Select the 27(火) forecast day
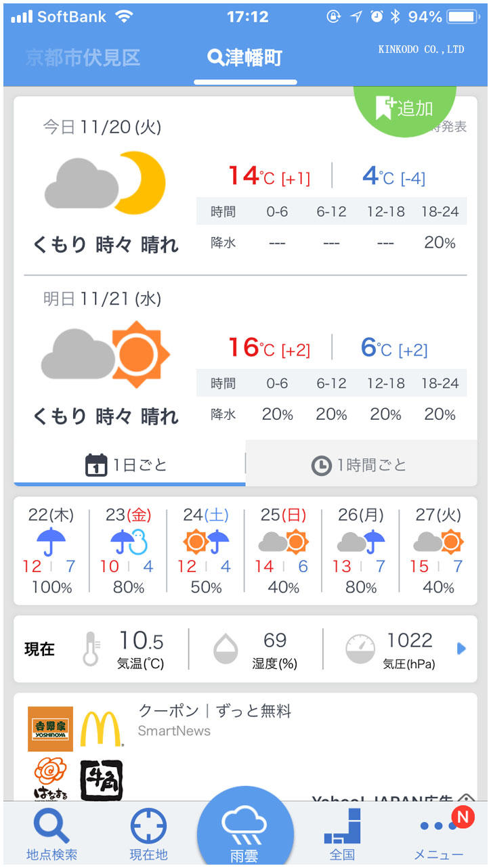The width and height of the screenshot is (491, 868). click(x=438, y=550)
